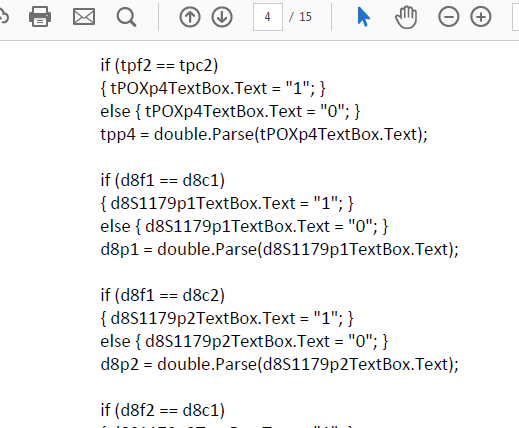Viewport: 519px width, 428px height.
Task: Send file by email envelope icon
Action: [x=84, y=17]
